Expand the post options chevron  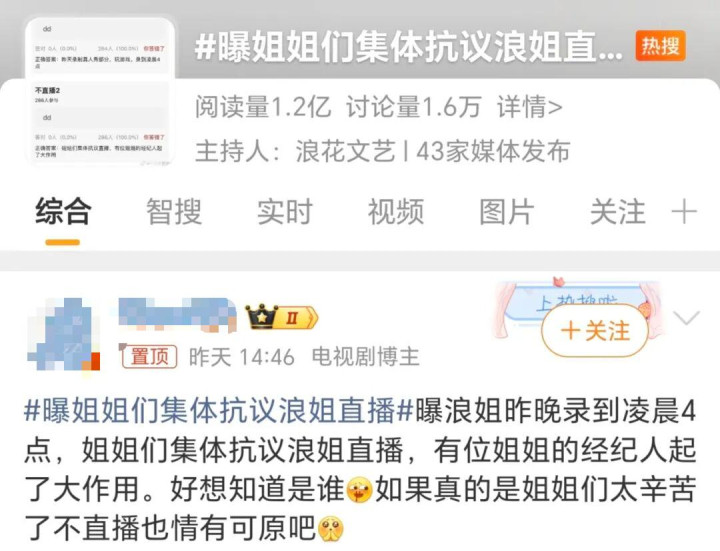click(686, 317)
